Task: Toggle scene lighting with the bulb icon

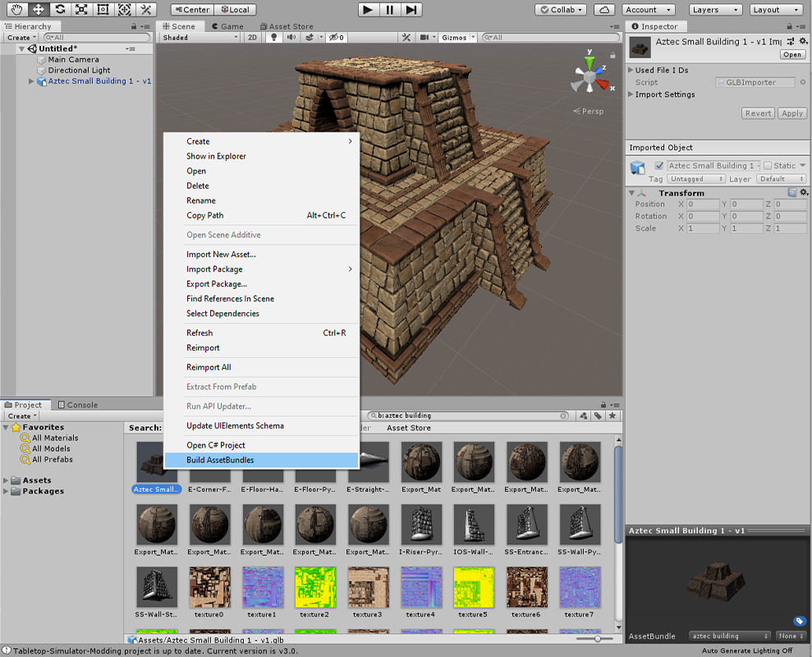Action: [x=273, y=37]
